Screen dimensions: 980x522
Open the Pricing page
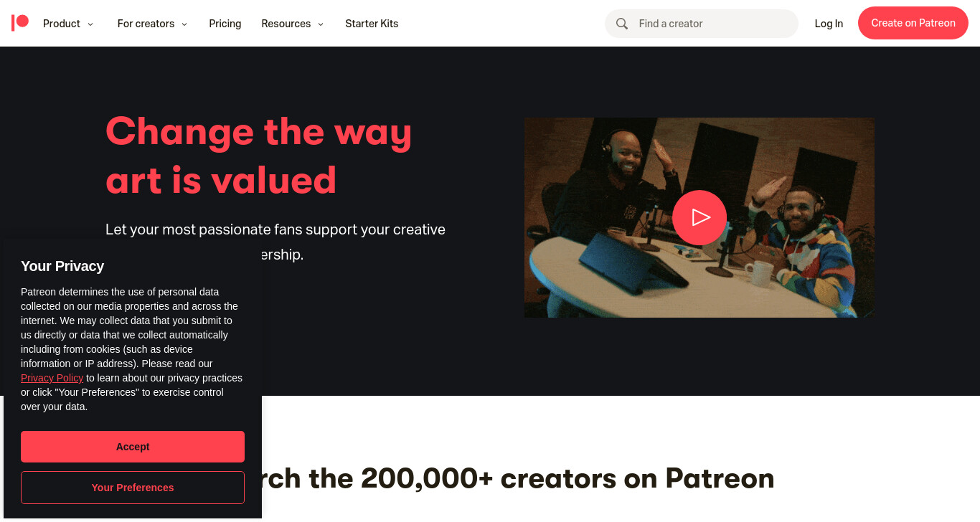[225, 24]
